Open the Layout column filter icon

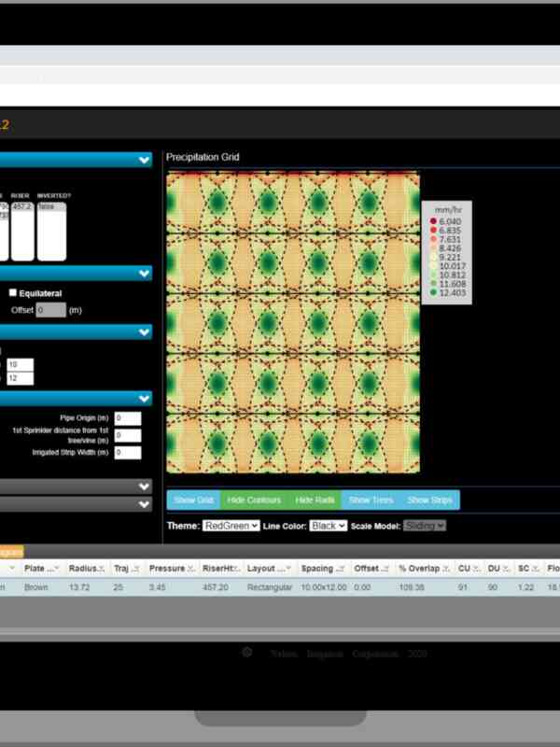(x=289, y=569)
